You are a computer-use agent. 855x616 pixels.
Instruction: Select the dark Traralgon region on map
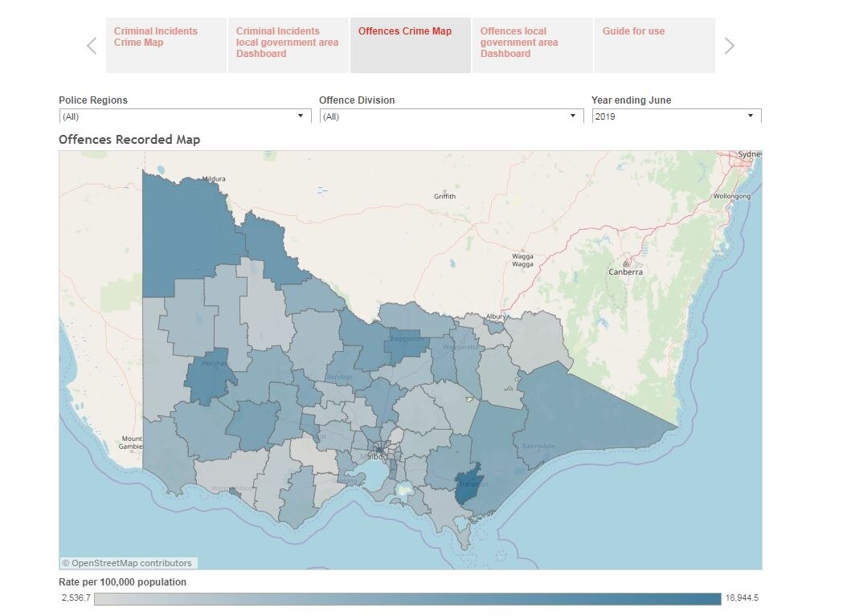467,485
